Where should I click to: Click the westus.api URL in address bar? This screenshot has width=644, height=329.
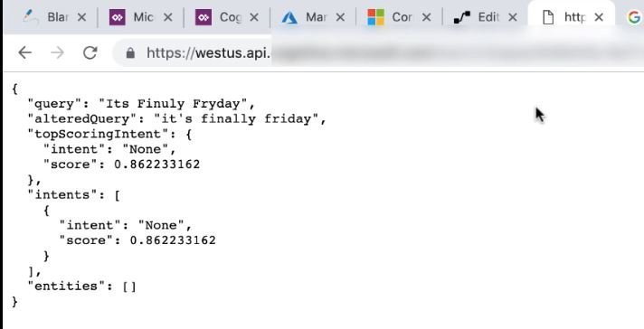[x=208, y=53]
